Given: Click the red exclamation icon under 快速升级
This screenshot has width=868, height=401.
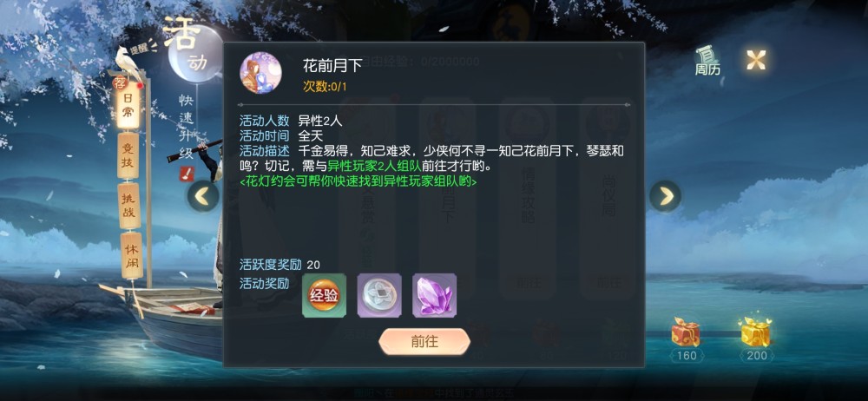Looking at the screenshot, I should 187,174.
